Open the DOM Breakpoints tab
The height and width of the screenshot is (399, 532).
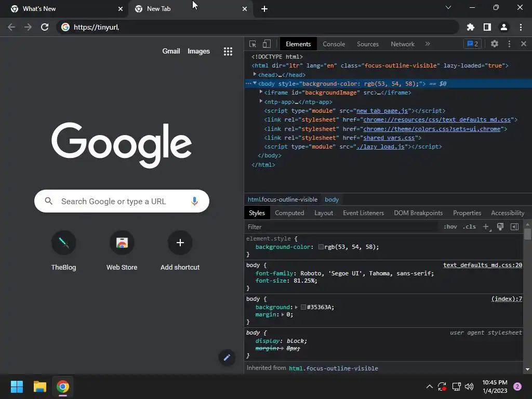click(418, 213)
